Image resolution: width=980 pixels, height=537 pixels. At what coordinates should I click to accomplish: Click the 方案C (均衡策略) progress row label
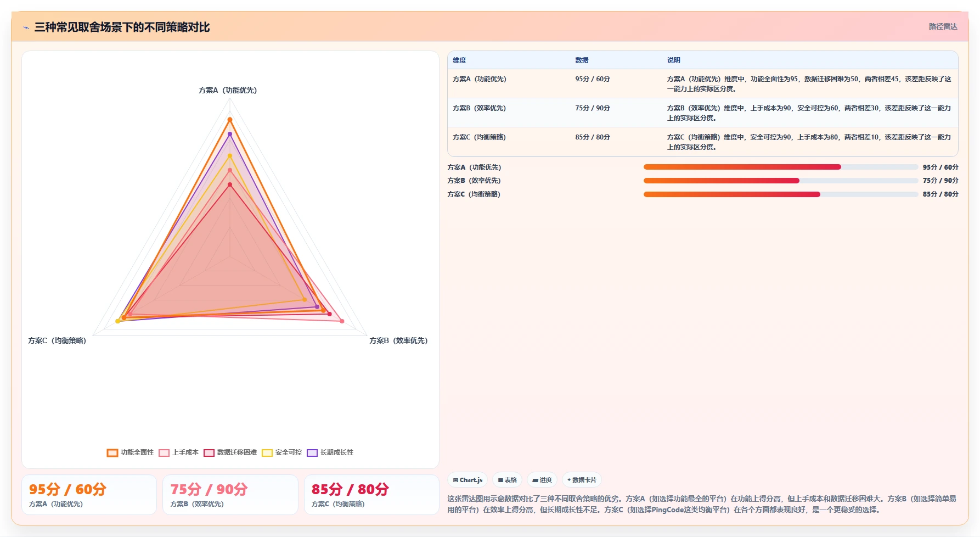[x=474, y=194]
